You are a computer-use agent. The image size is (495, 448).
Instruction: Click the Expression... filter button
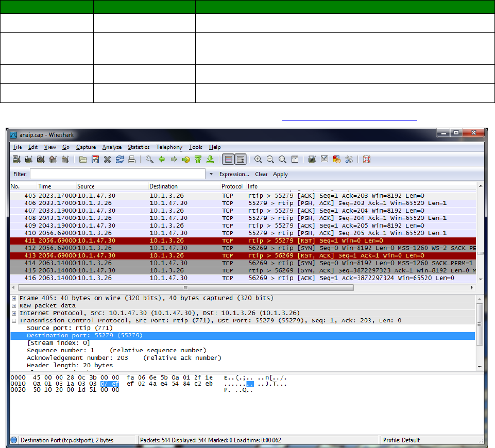[x=234, y=174]
